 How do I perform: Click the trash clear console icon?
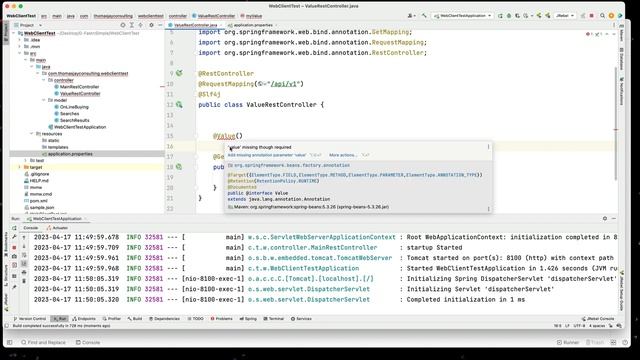click(24, 281)
